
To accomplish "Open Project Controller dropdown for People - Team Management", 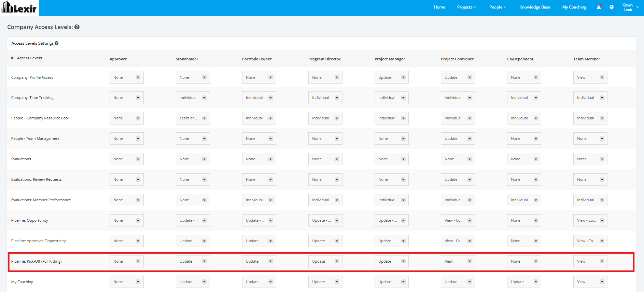I will 458,138.
